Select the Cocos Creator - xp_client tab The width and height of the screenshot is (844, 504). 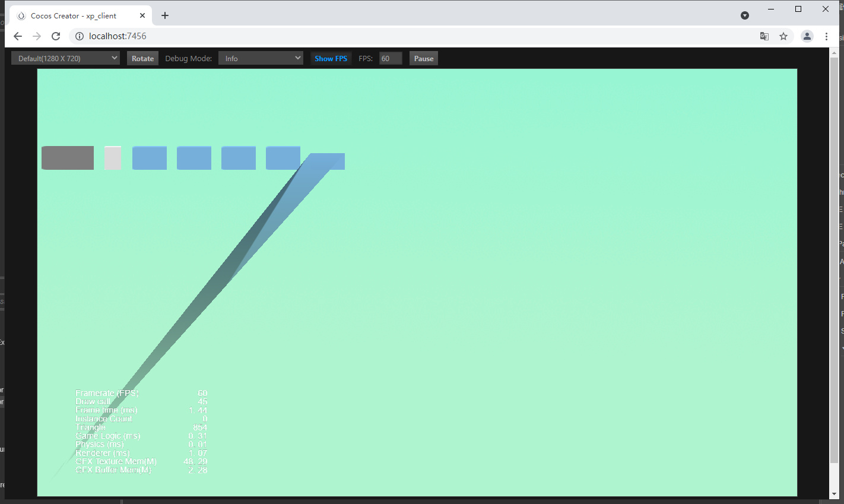pos(81,15)
